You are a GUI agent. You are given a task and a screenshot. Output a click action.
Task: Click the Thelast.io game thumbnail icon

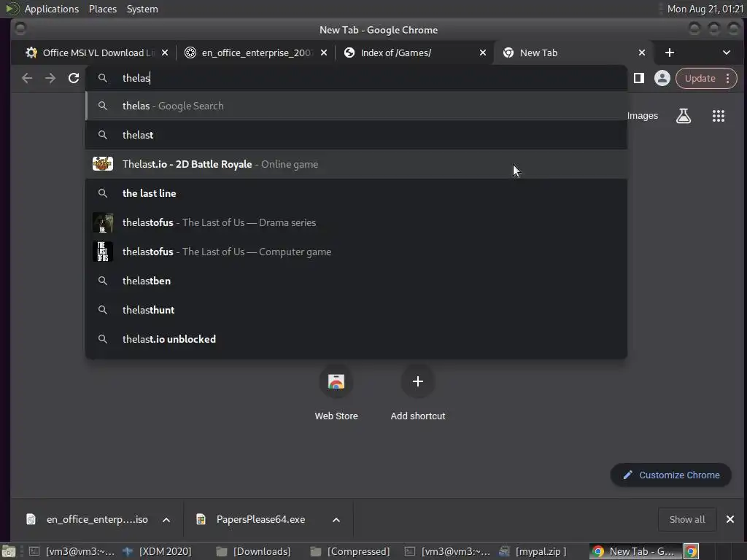(x=102, y=164)
